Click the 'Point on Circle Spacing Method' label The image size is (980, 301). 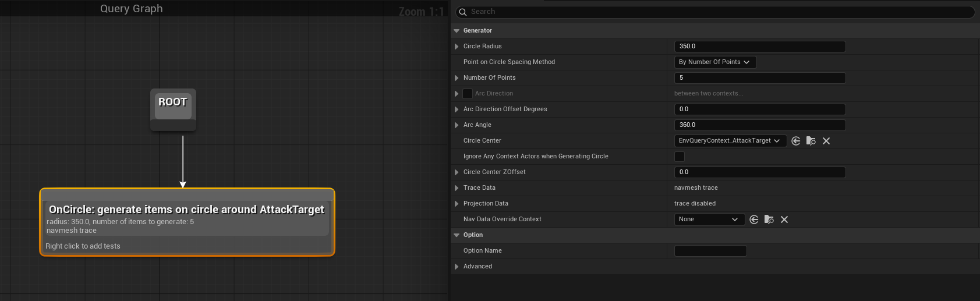pos(509,62)
